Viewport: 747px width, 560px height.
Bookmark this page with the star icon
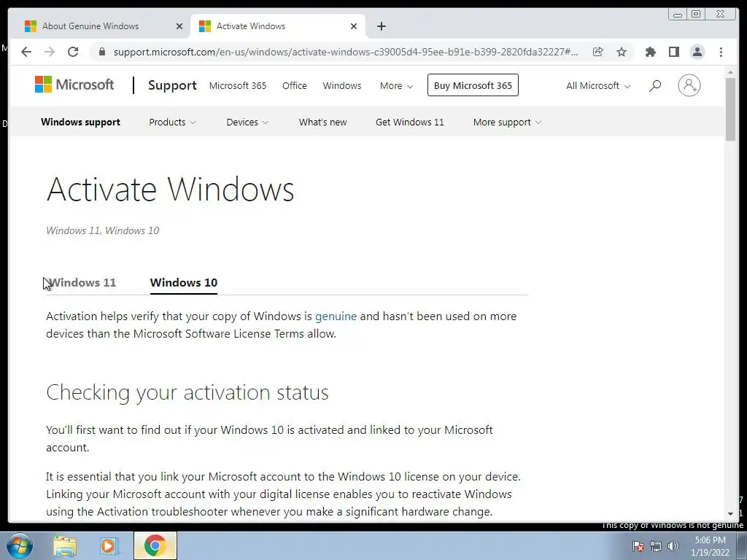[x=622, y=52]
